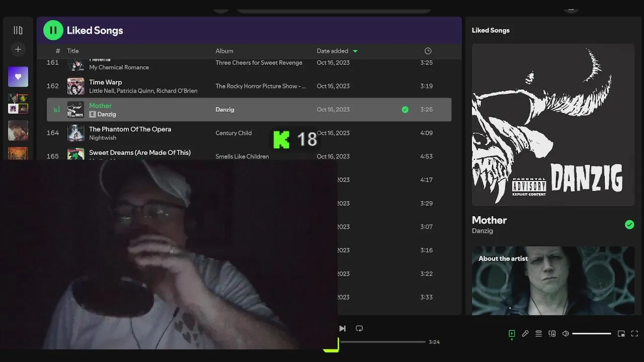Click the 4:09 duration in the Phantom Of The Opera row

pyautogui.click(x=426, y=133)
